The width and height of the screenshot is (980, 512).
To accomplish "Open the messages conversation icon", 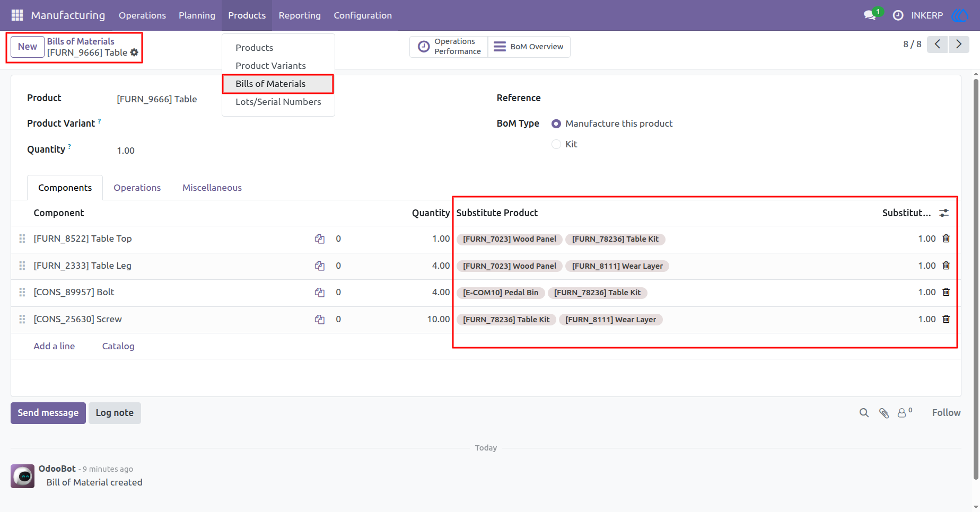I will pyautogui.click(x=870, y=15).
